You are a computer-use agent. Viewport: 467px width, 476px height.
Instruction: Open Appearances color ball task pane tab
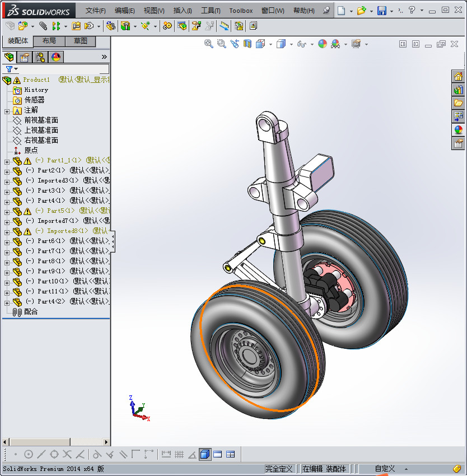point(458,130)
